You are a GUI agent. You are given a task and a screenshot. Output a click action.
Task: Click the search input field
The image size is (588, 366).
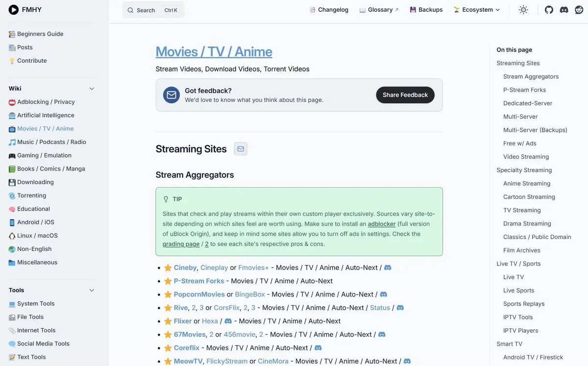pos(153,10)
